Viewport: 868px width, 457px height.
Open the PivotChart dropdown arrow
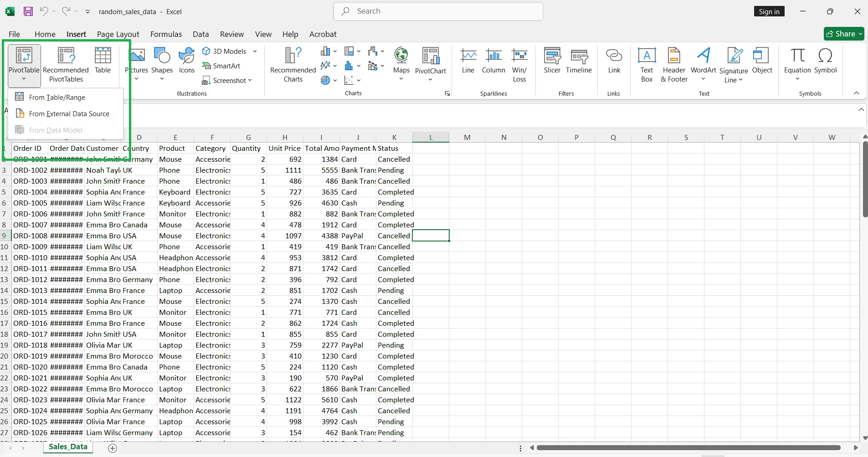[431, 79]
